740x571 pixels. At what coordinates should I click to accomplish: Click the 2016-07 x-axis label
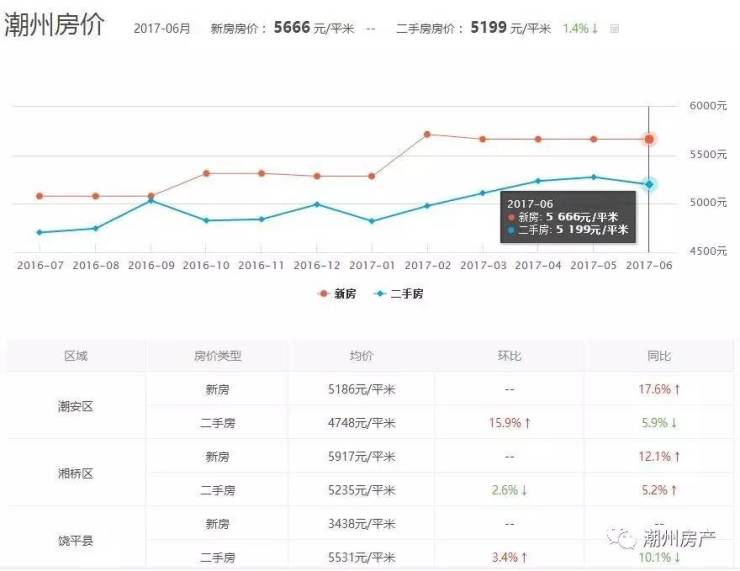click(x=40, y=265)
